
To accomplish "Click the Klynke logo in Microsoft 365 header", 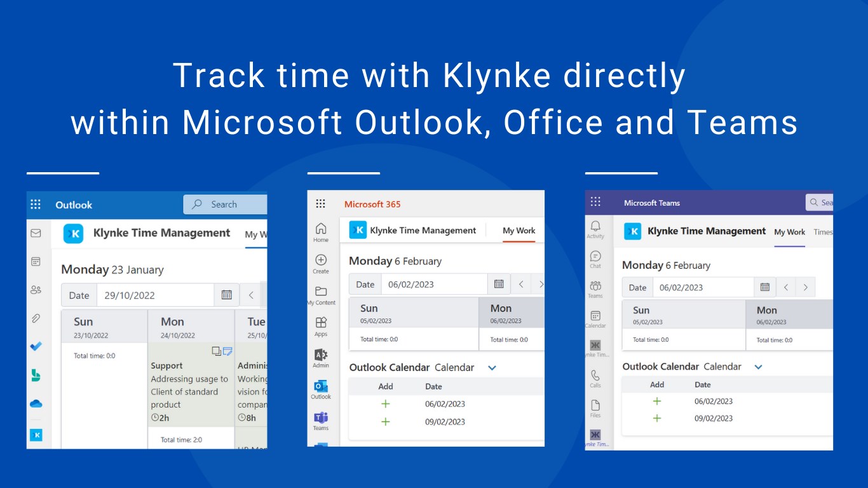I will tap(358, 230).
